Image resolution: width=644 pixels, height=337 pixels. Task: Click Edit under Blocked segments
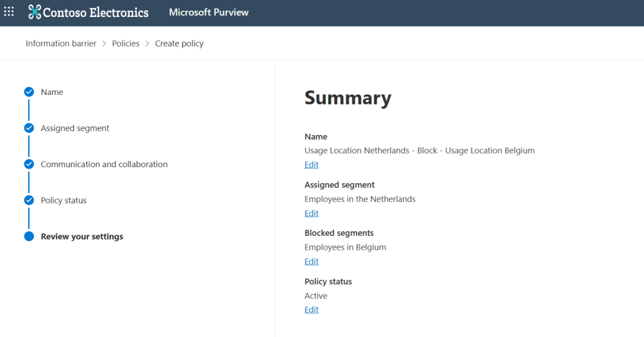(311, 262)
